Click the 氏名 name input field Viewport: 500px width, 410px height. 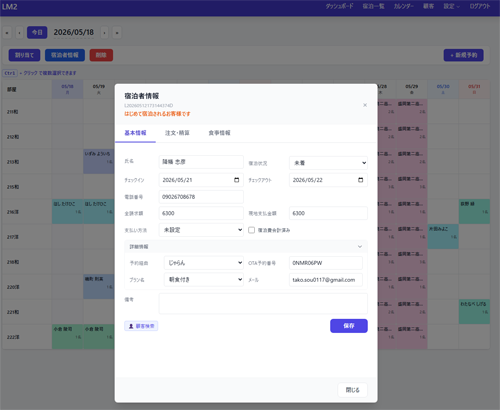click(x=201, y=162)
